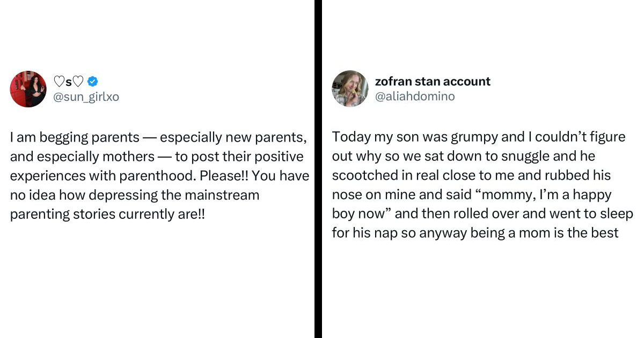Select the "zofran stan account" display name
The height and width of the screenshot is (338, 644).
point(433,82)
